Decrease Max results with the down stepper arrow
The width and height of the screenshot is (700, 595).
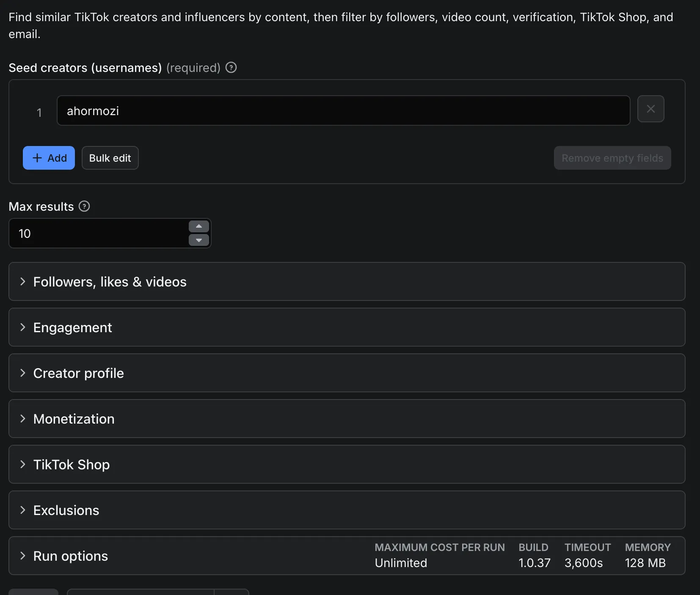pyautogui.click(x=199, y=240)
